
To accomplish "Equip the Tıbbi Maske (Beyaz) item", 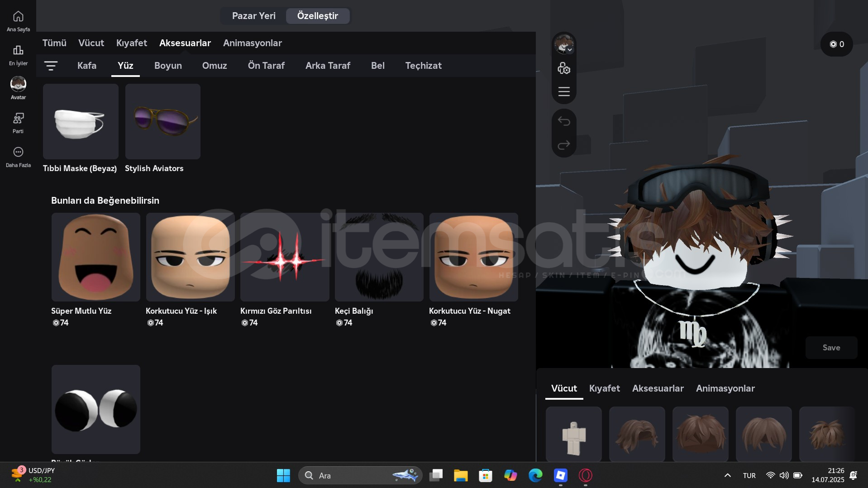I will 81,121.
